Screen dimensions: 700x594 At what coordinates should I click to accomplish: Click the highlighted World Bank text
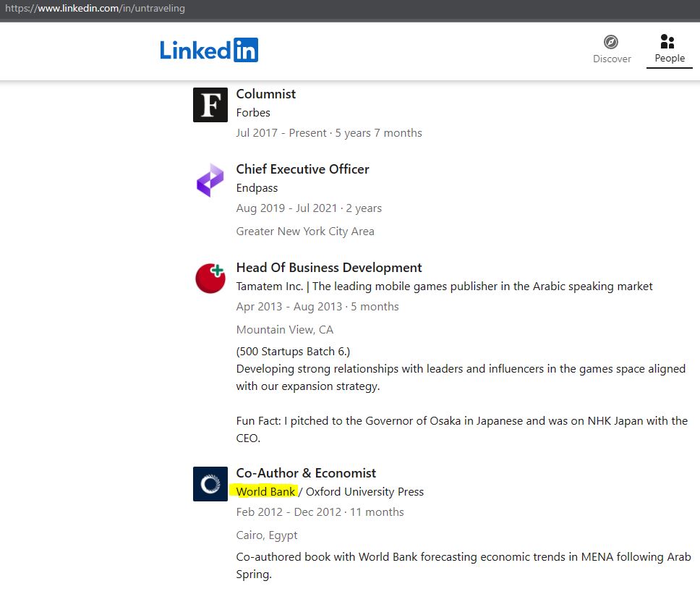[265, 492]
